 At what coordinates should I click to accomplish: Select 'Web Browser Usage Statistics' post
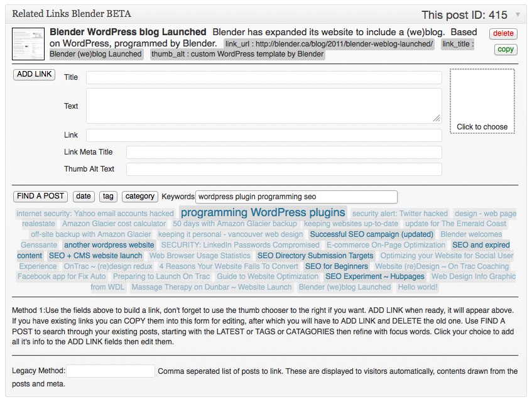pos(200,256)
